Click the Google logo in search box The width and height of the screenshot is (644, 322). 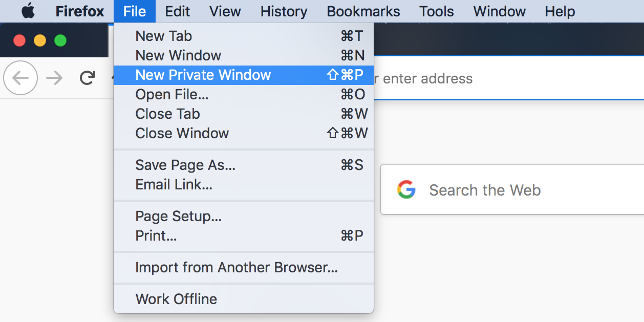[406, 190]
